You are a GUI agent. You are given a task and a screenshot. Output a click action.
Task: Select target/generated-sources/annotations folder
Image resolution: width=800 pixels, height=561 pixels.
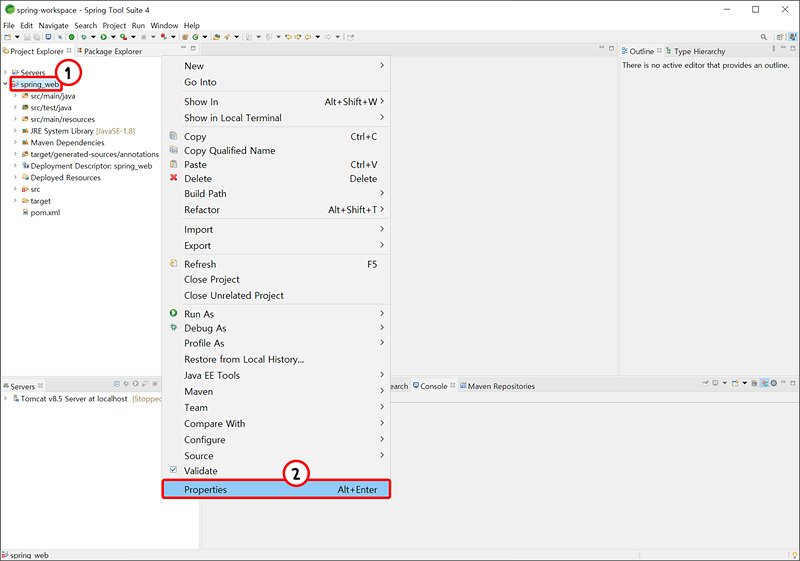click(x=90, y=154)
